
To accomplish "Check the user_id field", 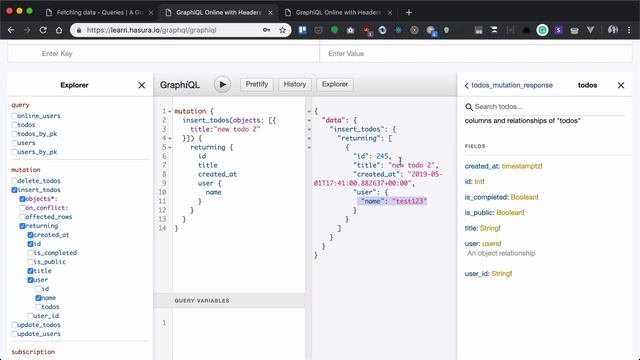I will click(x=30, y=316).
